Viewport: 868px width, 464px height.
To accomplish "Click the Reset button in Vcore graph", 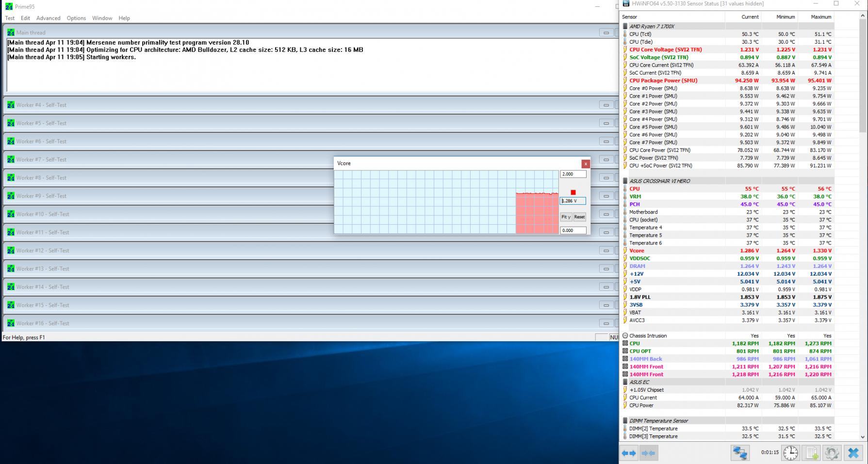I will click(579, 217).
